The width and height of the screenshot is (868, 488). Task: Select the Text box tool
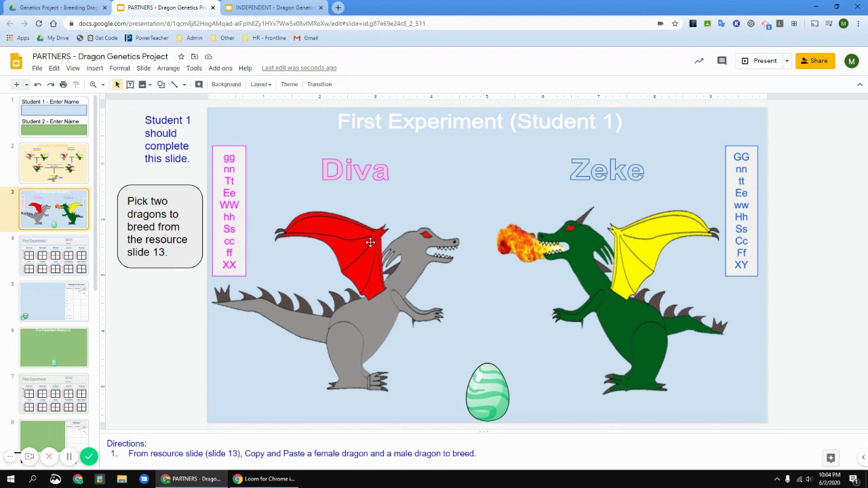130,84
